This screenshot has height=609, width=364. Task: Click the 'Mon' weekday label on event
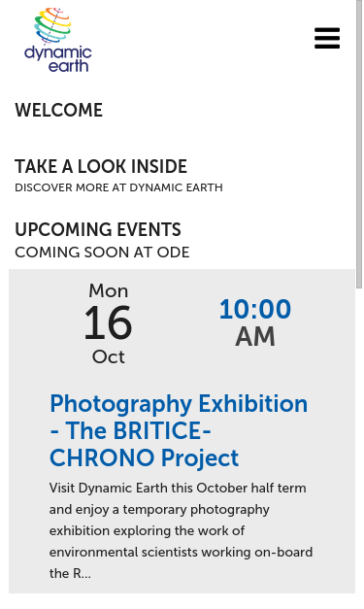[x=109, y=291]
